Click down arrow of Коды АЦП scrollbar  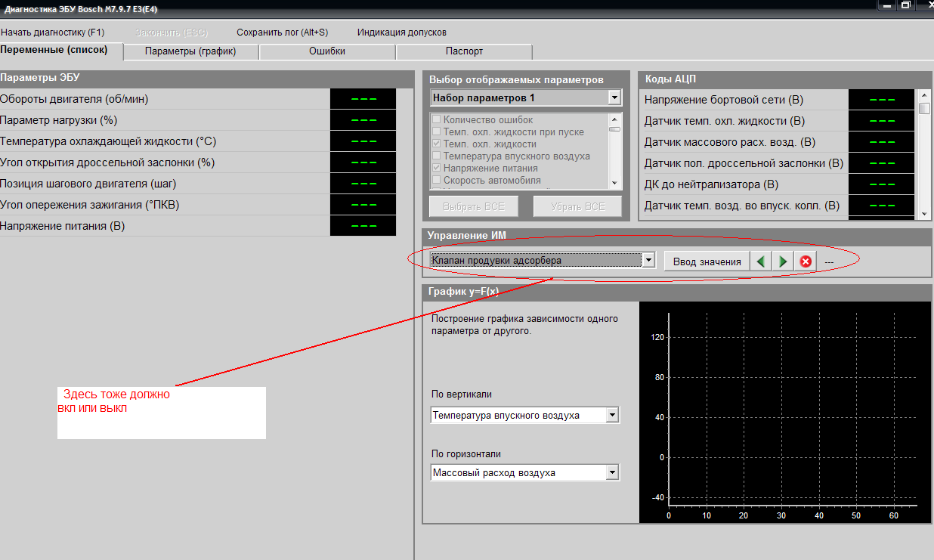[924, 214]
